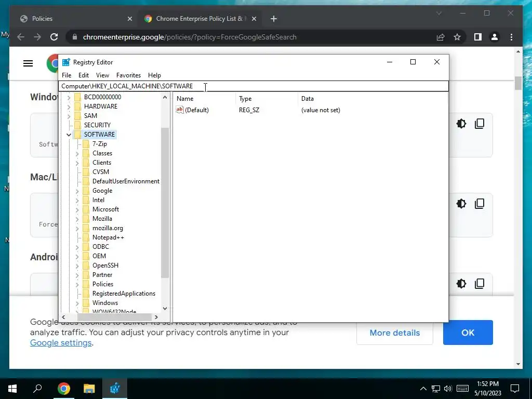The image size is (532, 399).
Task: Copy the Windows code block
Action: click(x=480, y=124)
